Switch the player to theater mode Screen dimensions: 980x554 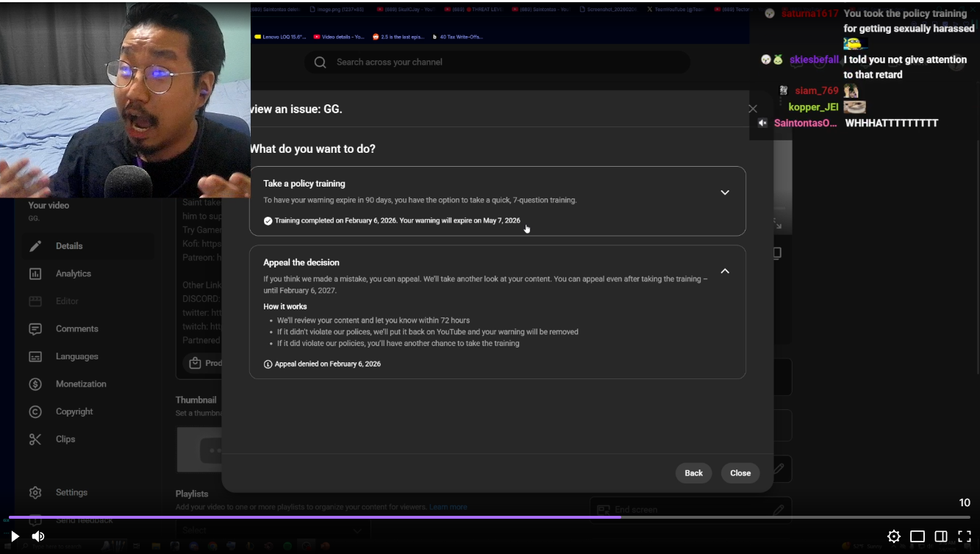tap(918, 536)
